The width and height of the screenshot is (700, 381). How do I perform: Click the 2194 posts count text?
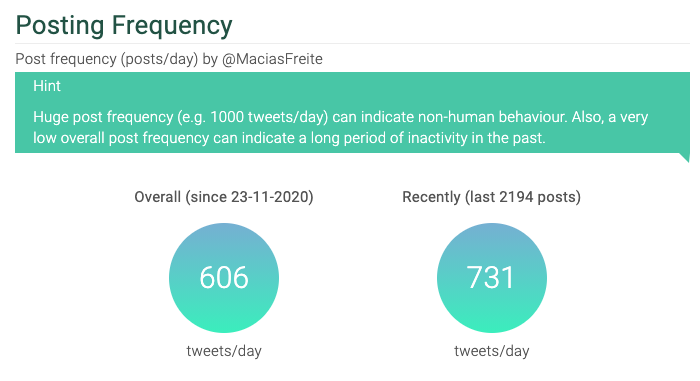coord(538,197)
